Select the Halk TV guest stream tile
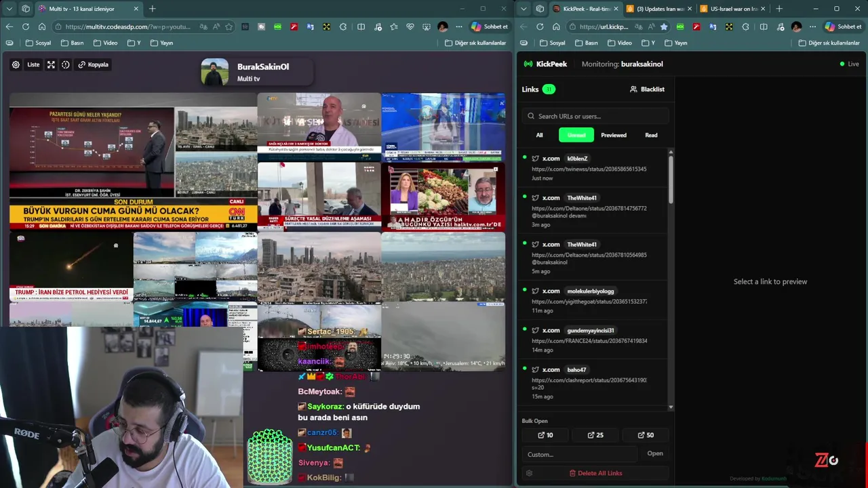Screen dimensions: 868x488 point(443,197)
